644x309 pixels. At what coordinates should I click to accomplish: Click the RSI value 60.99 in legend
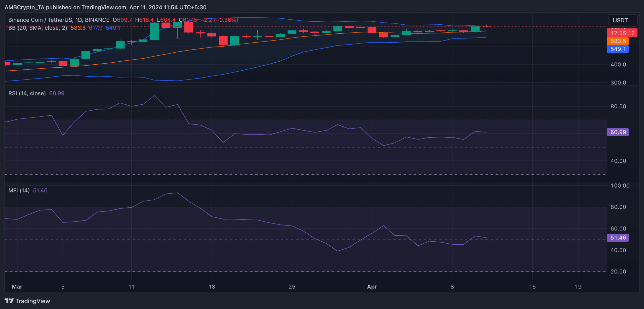click(57, 93)
